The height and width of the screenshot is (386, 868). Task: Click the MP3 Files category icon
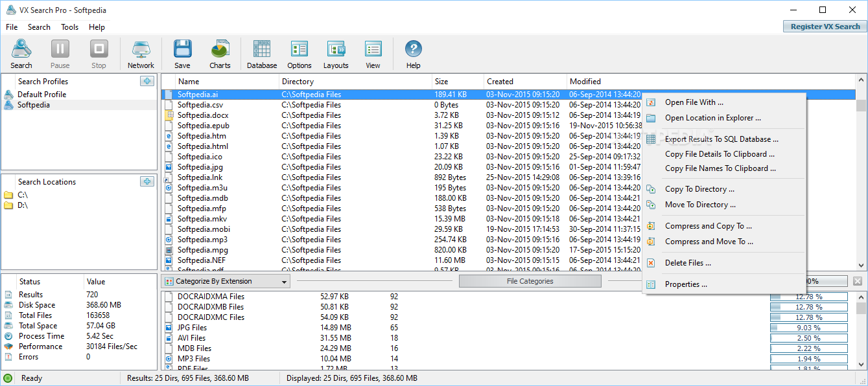click(x=169, y=359)
